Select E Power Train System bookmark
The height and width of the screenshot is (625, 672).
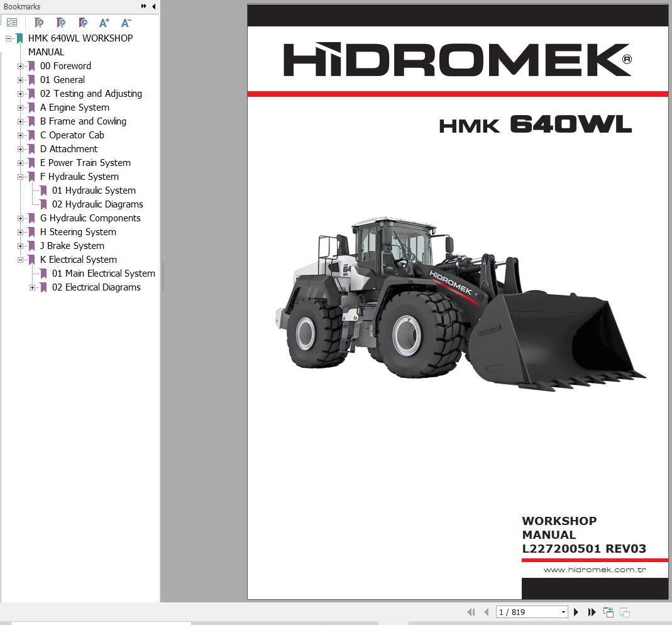[85, 163]
